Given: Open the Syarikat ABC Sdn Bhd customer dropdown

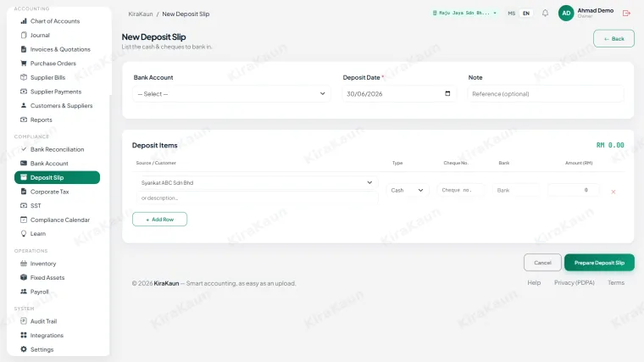Looking at the screenshot, I should click(257, 182).
